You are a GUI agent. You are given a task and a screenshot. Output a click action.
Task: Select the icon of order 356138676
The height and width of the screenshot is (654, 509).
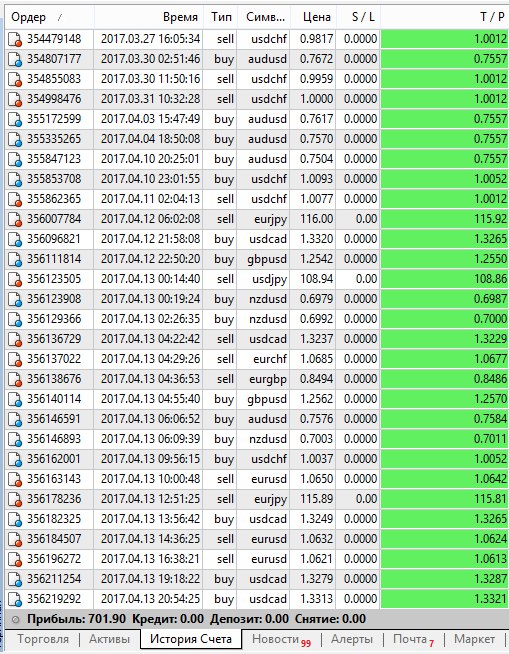pyautogui.click(x=15, y=380)
